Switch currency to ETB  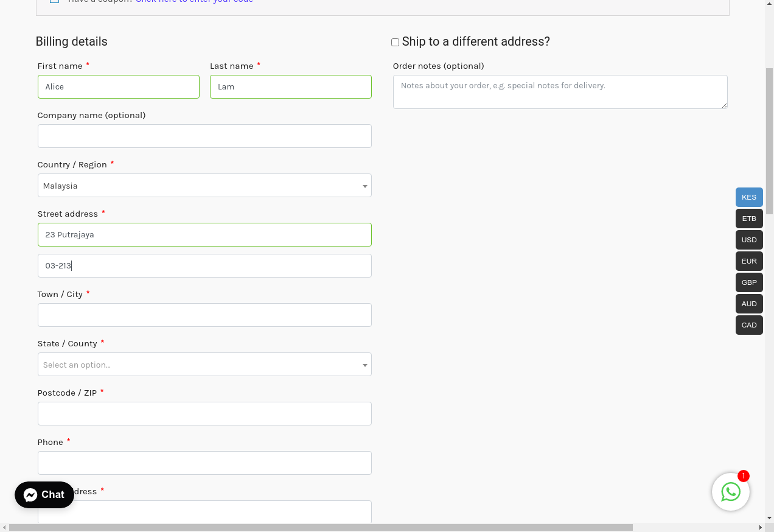tap(748, 219)
